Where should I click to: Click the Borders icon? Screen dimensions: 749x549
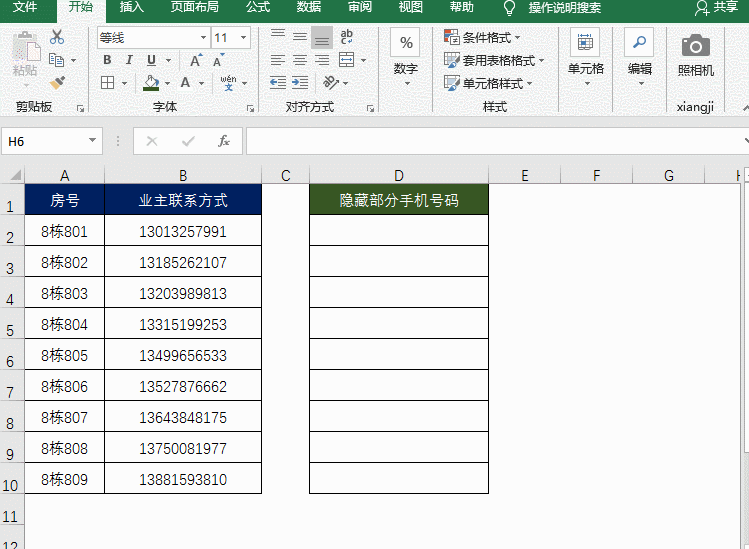(x=107, y=83)
